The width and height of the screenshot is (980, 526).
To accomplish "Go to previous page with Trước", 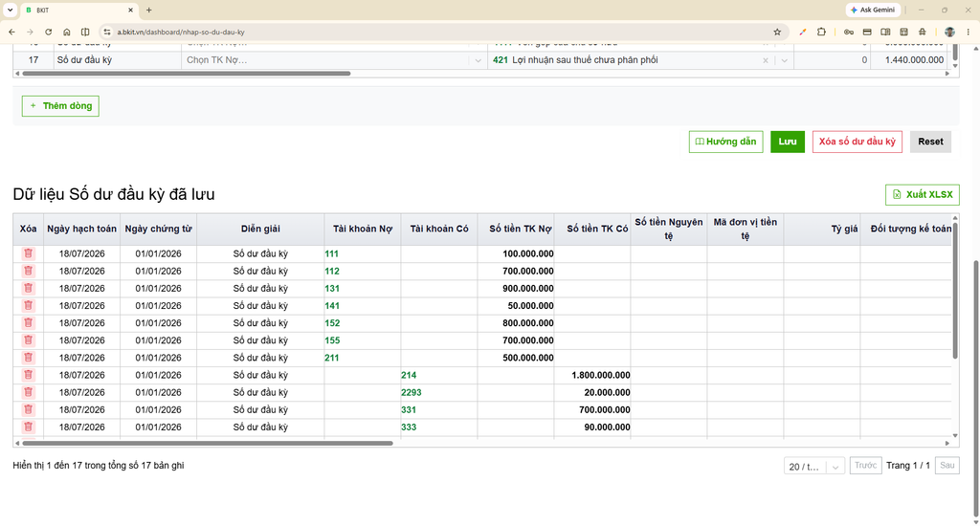I will point(865,466).
